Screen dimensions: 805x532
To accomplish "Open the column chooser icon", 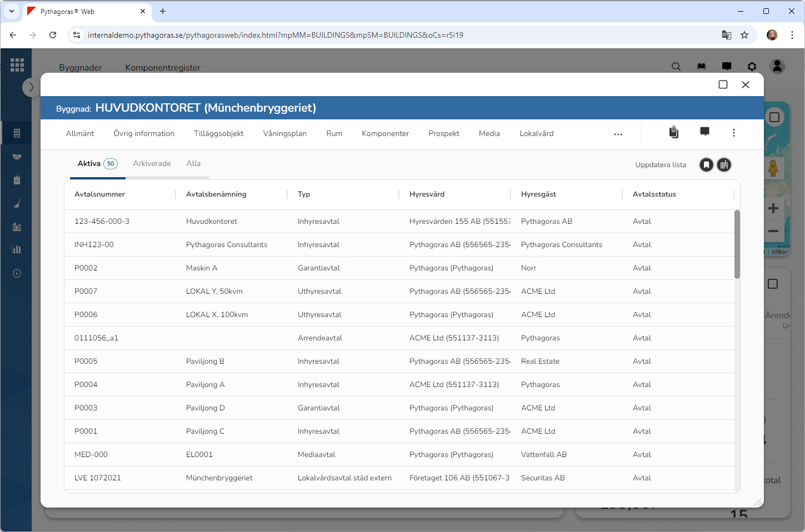I will tap(724, 165).
